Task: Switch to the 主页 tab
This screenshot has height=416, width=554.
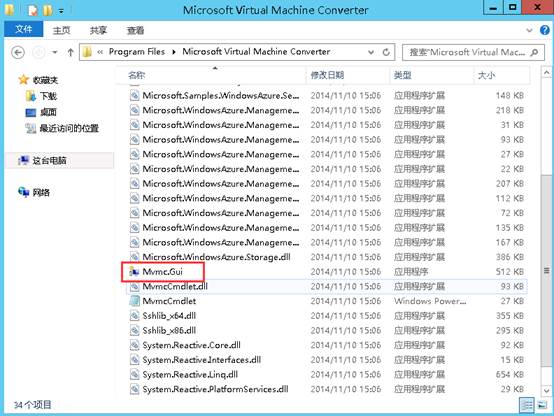Action: point(61,30)
